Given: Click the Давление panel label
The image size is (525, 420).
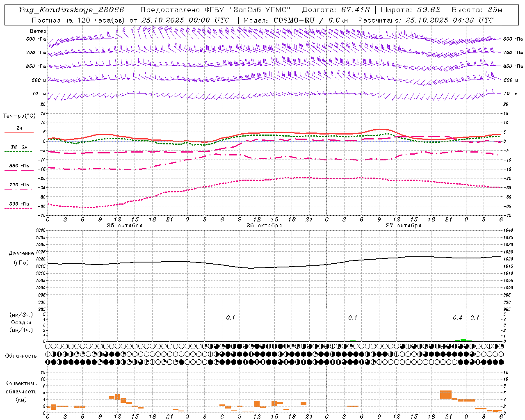Looking at the screenshot, I should [x=21, y=253].
